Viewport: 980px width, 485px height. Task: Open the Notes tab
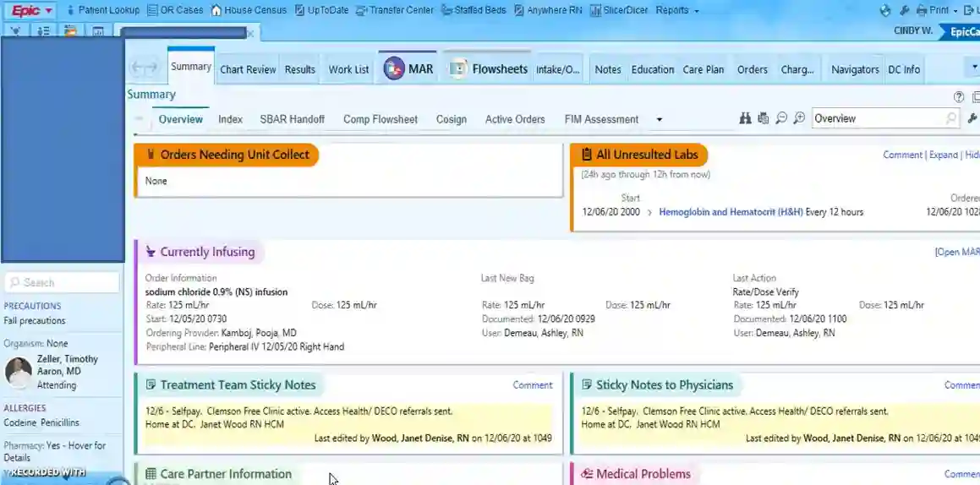click(607, 69)
